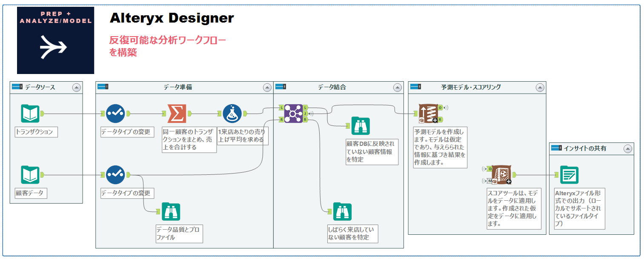Viewport: 644px width, 262px height.
Task: Click the データ結合 container header icon
Action: click(x=280, y=87)
